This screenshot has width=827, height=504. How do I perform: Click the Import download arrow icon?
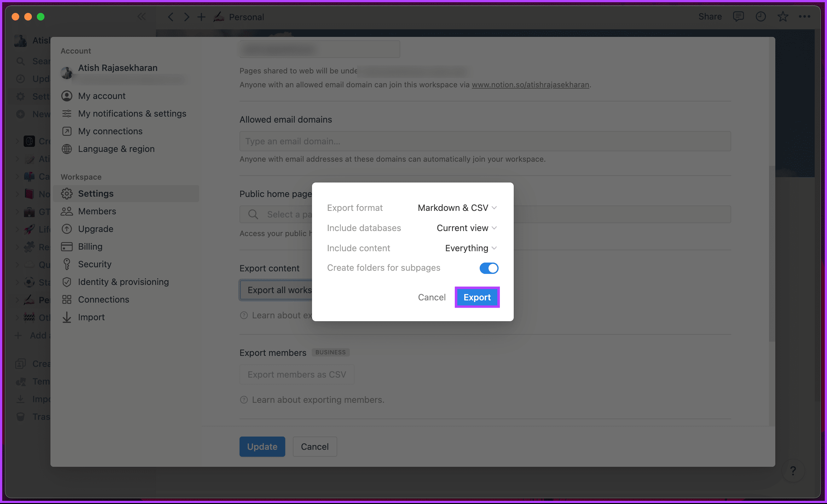tap(67, 317)
